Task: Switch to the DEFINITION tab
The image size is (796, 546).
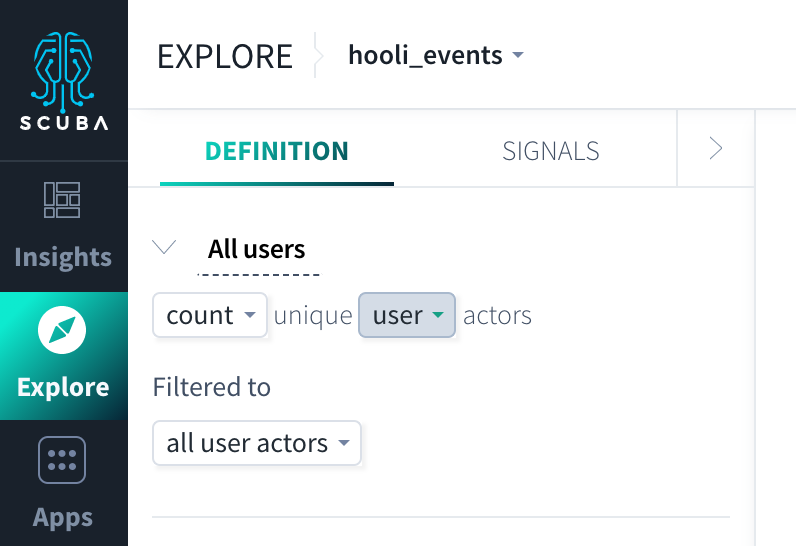Action: [x=277, y=151]
